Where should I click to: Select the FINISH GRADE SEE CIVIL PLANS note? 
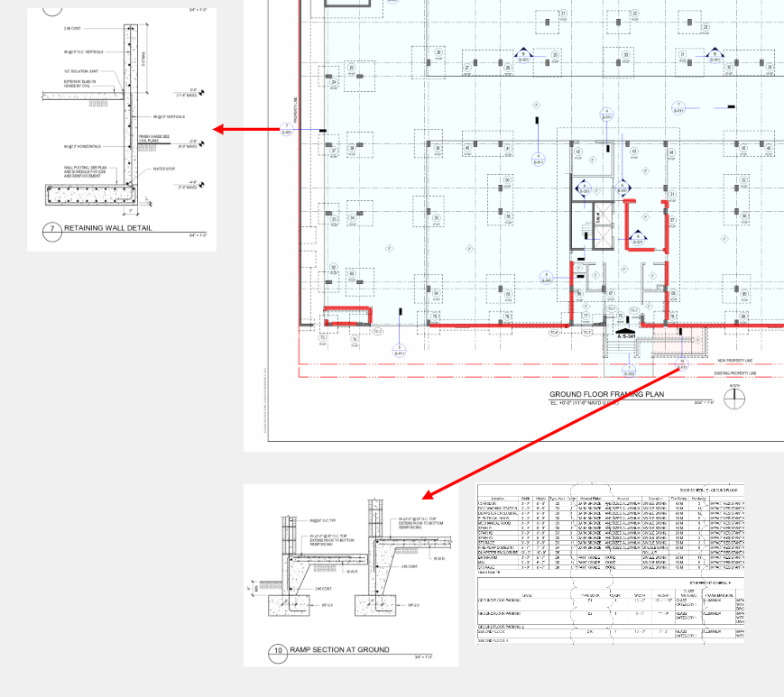(x=155, y=138)
